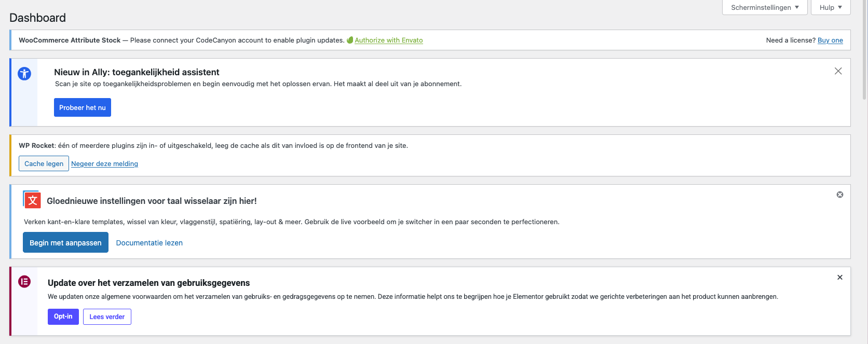Click the Lees verder button
Viewport: 868px width, 344px height.
107,317
